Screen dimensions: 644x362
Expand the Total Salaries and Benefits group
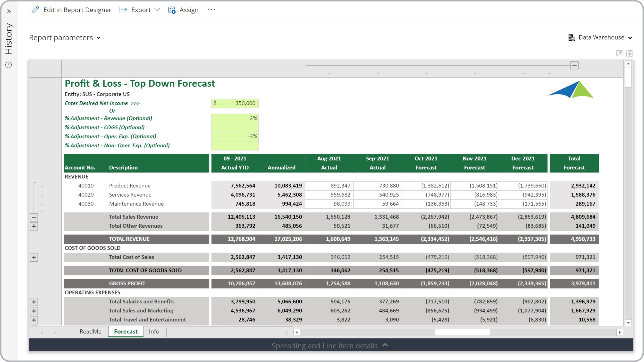pyautogui.click(x=34, y=302)
